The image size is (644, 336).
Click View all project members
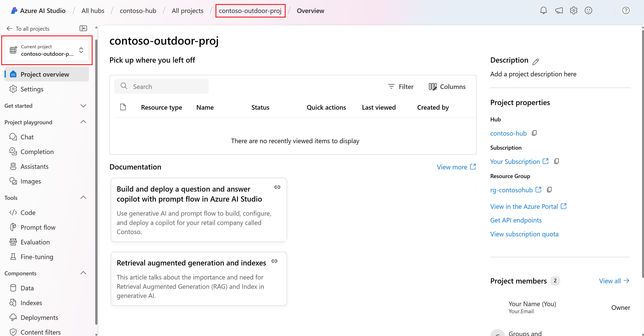click(614, 281)
